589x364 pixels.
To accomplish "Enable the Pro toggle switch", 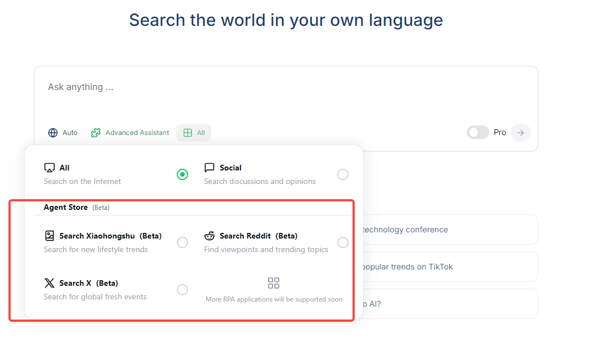I will [x=478, y=132].
